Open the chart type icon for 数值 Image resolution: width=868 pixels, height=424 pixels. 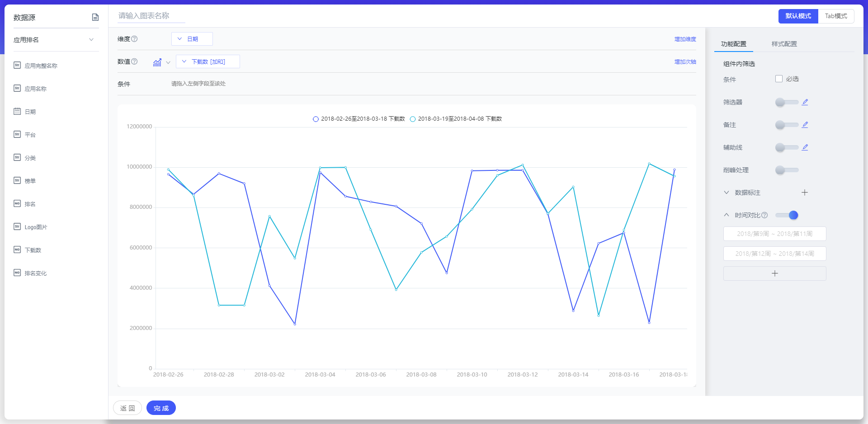[157, 62]
